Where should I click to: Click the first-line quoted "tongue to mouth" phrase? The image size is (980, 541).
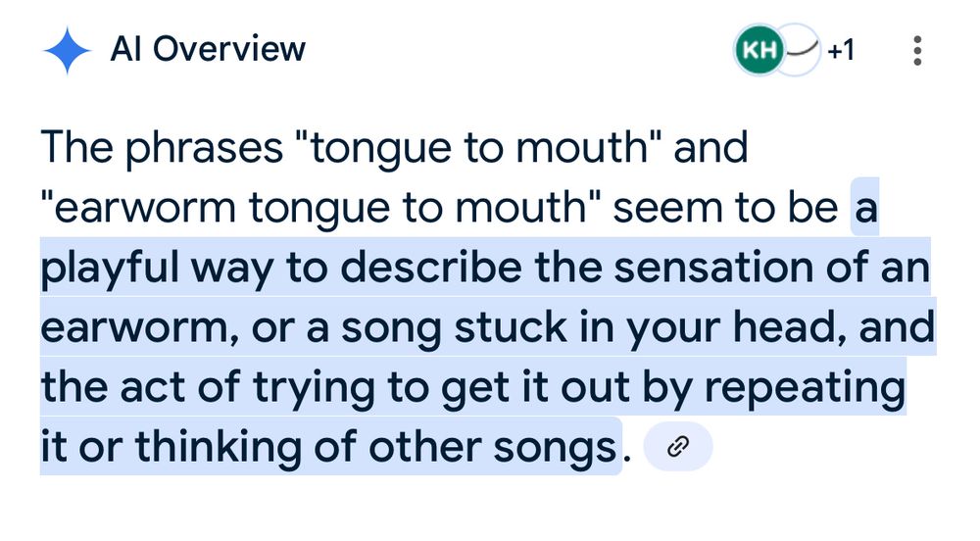click(x=476, y=147)
